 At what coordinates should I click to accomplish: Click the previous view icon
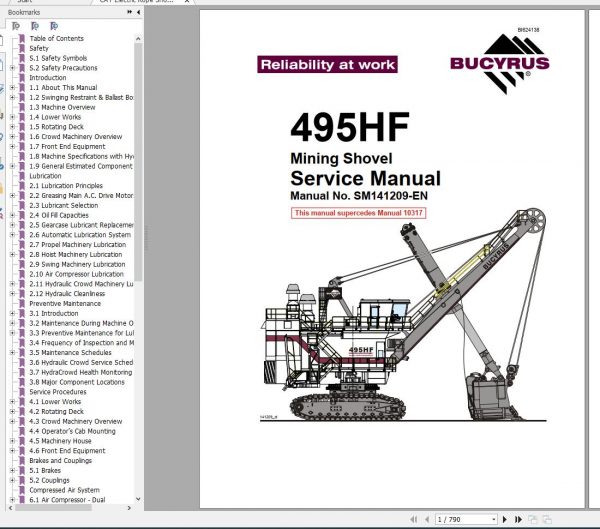pos(532,519)
